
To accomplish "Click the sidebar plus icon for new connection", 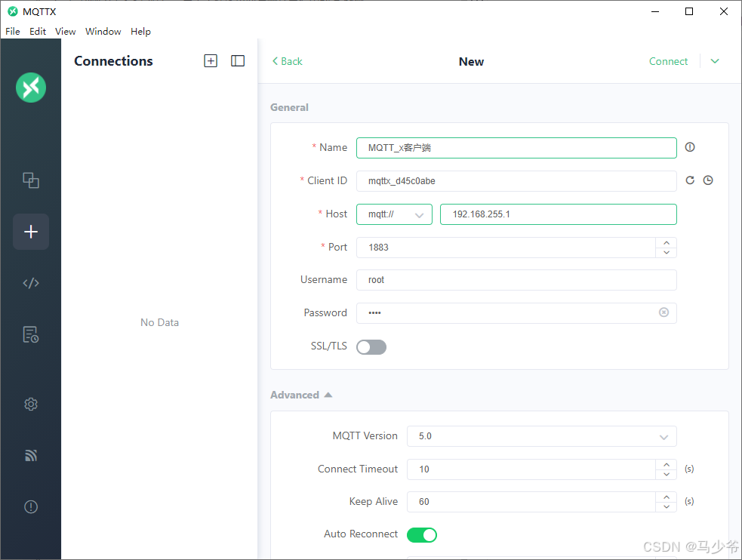I will 31,232.
